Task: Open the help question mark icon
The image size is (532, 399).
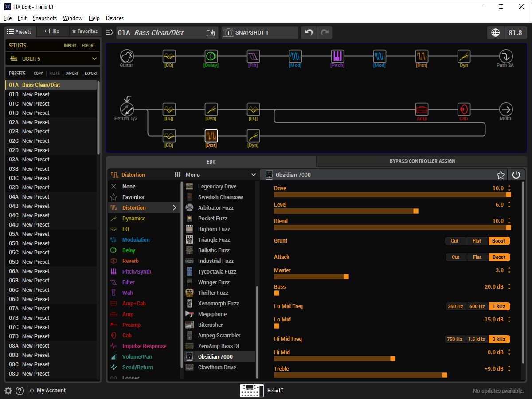Action: point(20,391)
